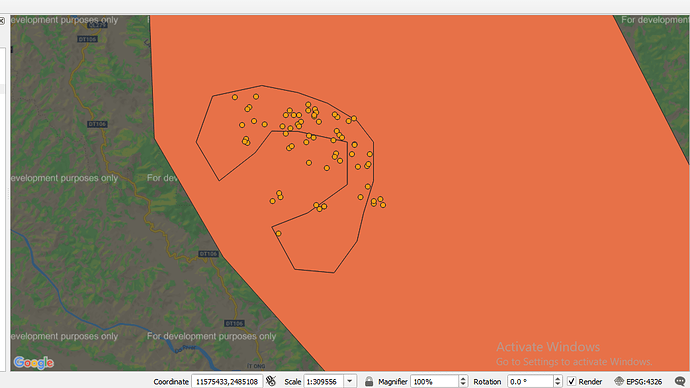Viewport: 690px width, 388px height.
Task: Toggle the mouse extents display icon
Action: 271,381
